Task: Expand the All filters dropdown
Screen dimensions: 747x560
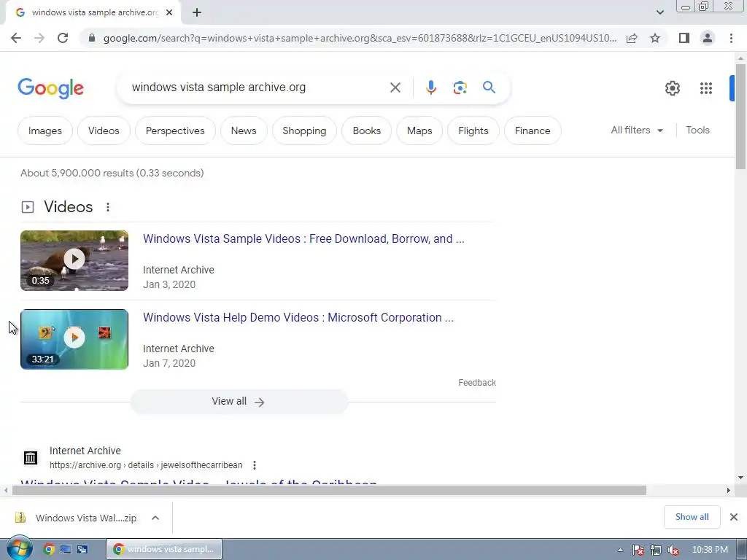Action: point(637,130)
